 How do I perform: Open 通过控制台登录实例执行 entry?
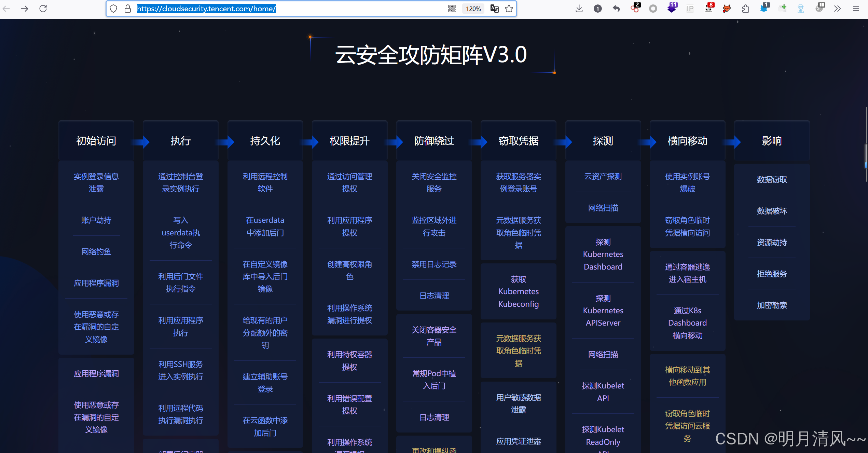(181, 183)
